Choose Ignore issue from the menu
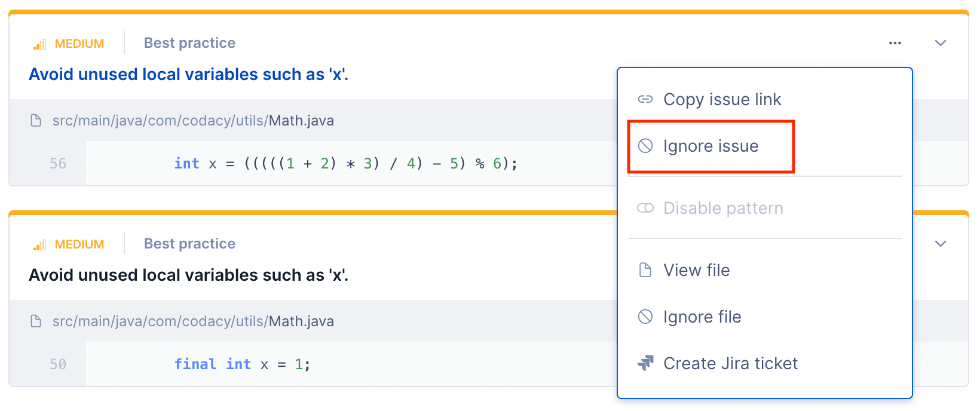Image resolution: width=980 pixels, height=411 pixels. 710,146
